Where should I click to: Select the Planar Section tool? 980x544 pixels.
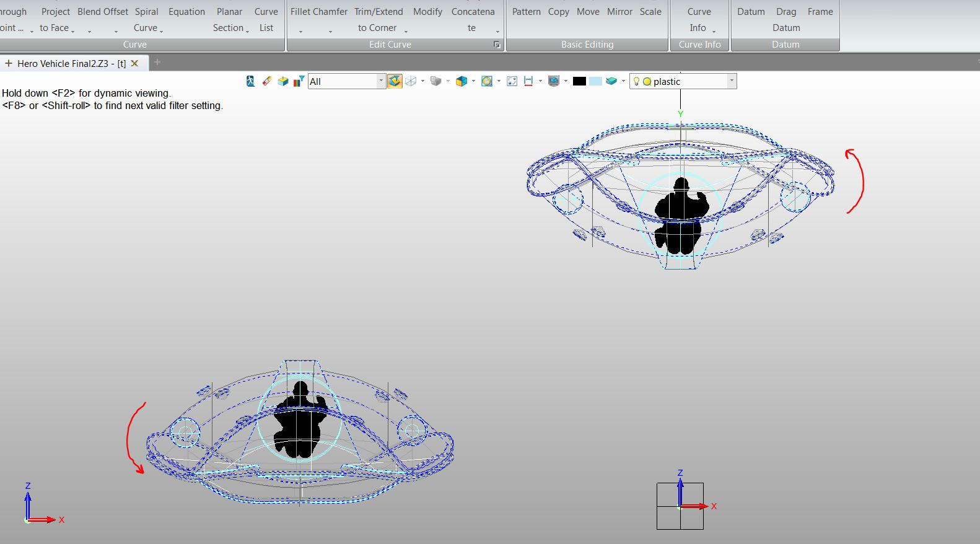229,19
